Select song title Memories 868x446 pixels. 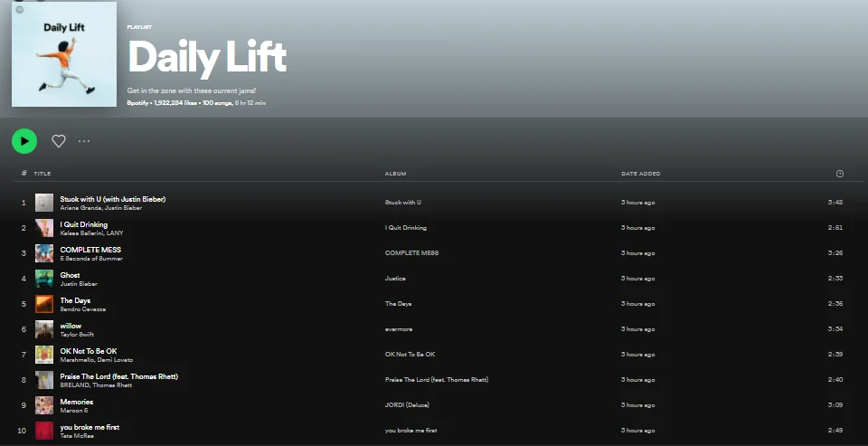(x=76, y=402)
